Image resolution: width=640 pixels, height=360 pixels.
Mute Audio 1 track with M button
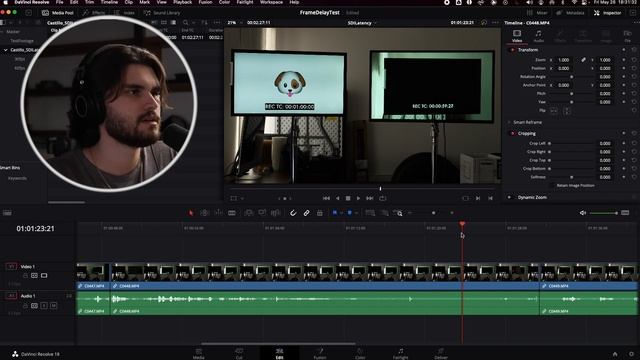click(53, 306)
